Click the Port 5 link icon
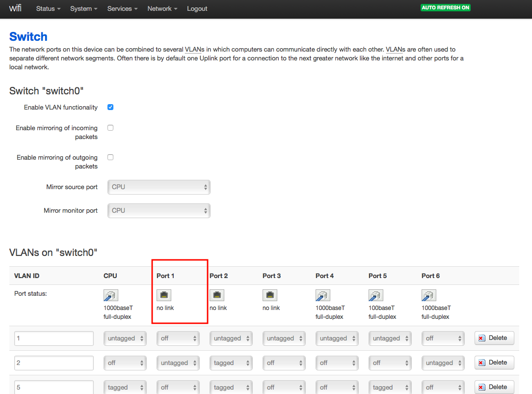532x394 pixels. pyautogui.click(x=375, y=295)
